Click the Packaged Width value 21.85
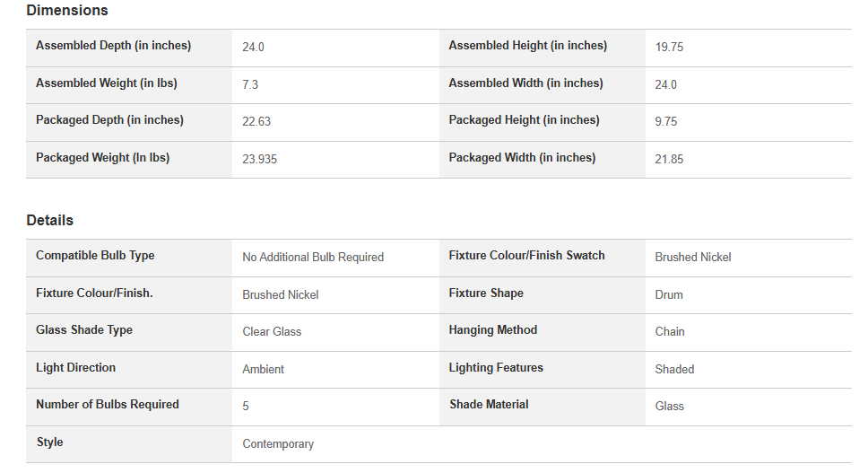The width and height of the screenshot is (868, 473). 669,159
